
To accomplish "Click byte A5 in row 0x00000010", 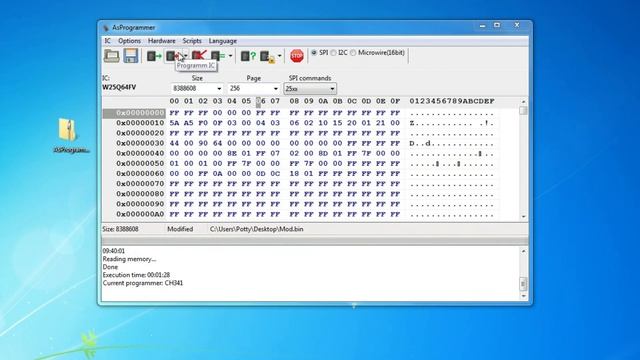I will [x=189, y=123].
